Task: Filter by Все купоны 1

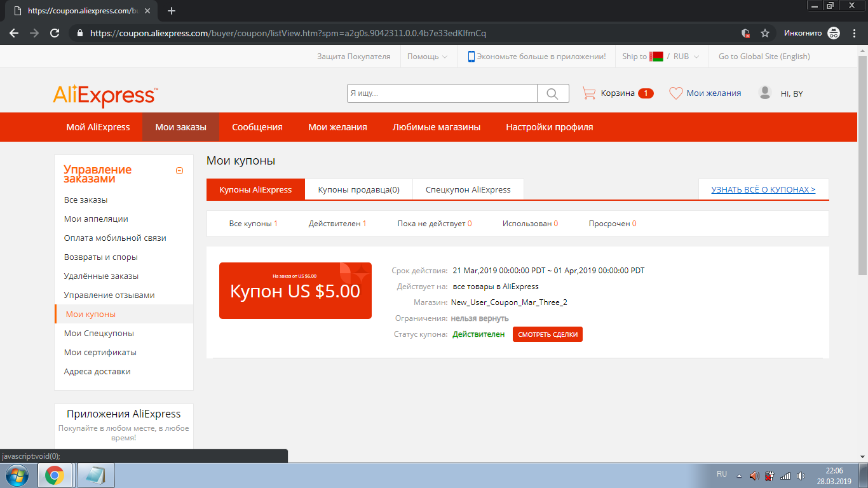Action: (x=254, y=224)
